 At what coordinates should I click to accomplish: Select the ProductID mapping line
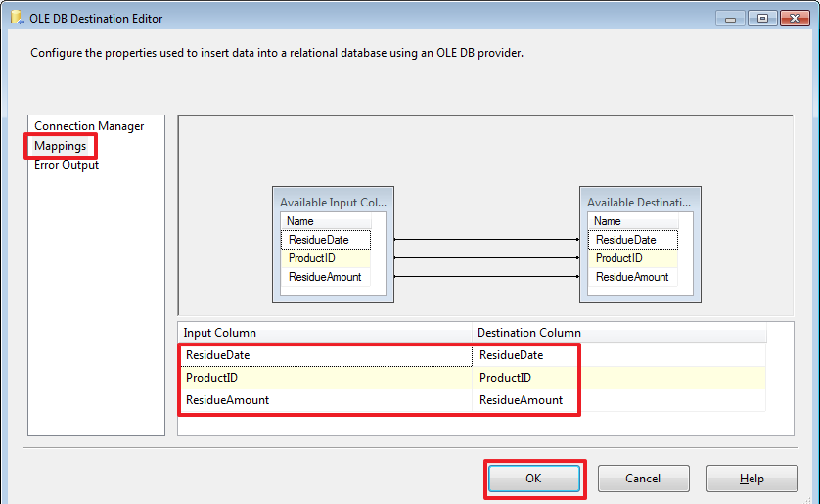click(486, 257)
